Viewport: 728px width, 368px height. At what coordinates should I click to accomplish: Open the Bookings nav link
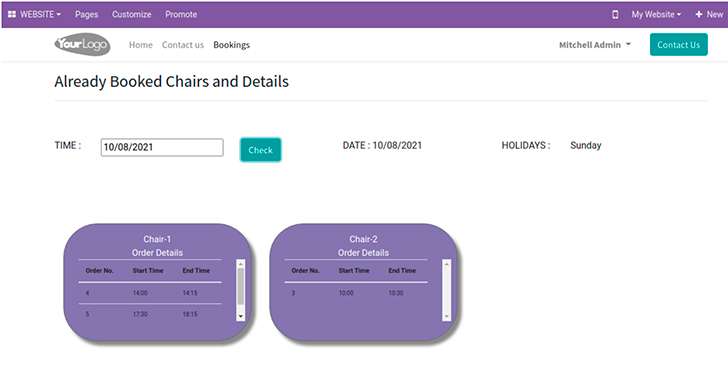click(x=232, y=45)
